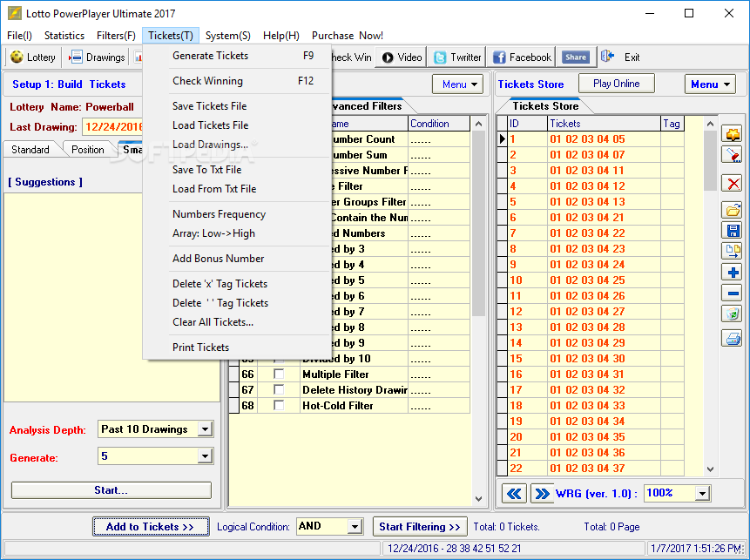This screenshot has width=750, height=560.
Task: Click the Start... button
Action: (x=111, y=490)
